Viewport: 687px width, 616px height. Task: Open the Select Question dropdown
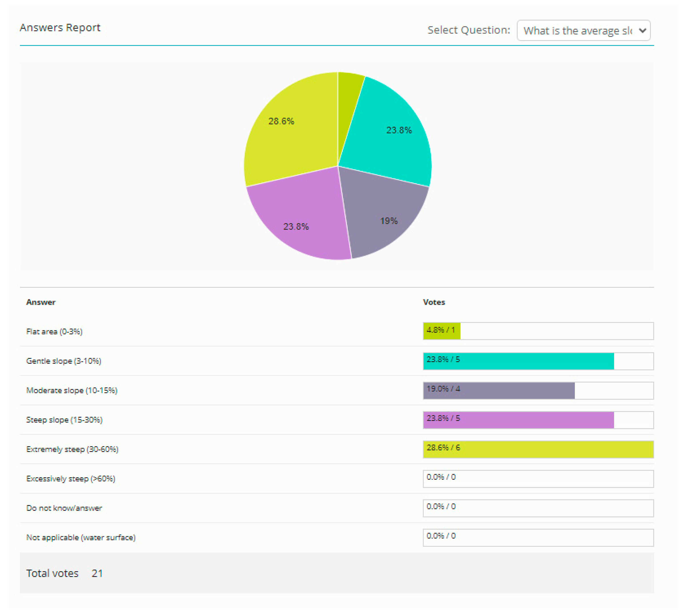(x=577, y=30)
